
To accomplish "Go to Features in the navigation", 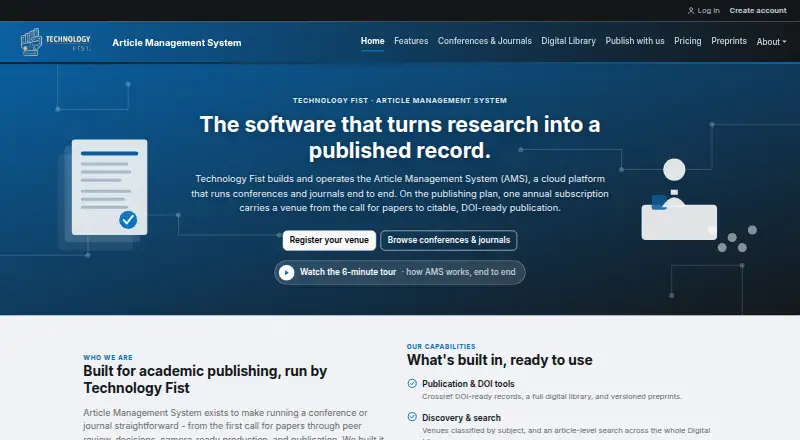I will coord(411,41).
